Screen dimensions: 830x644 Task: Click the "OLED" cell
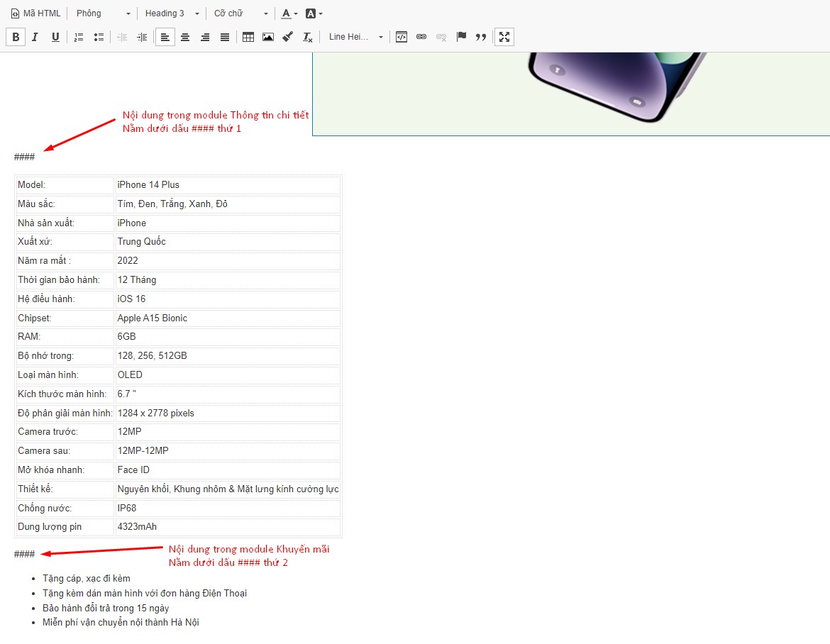[x=228, y=374]
